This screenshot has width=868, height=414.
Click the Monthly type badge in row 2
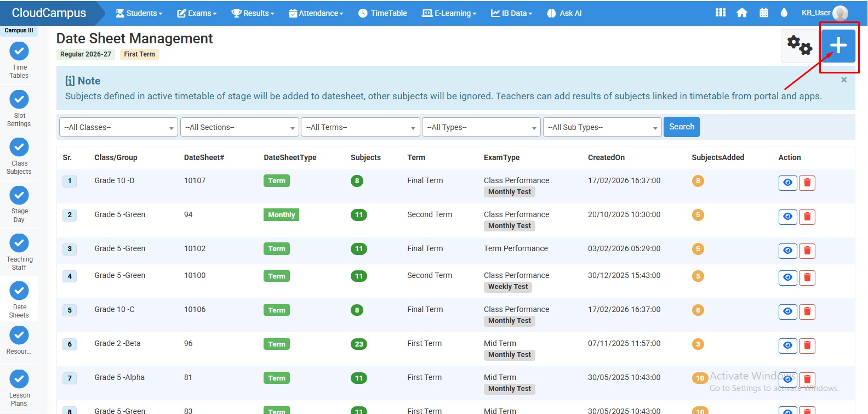coord(281,215)
